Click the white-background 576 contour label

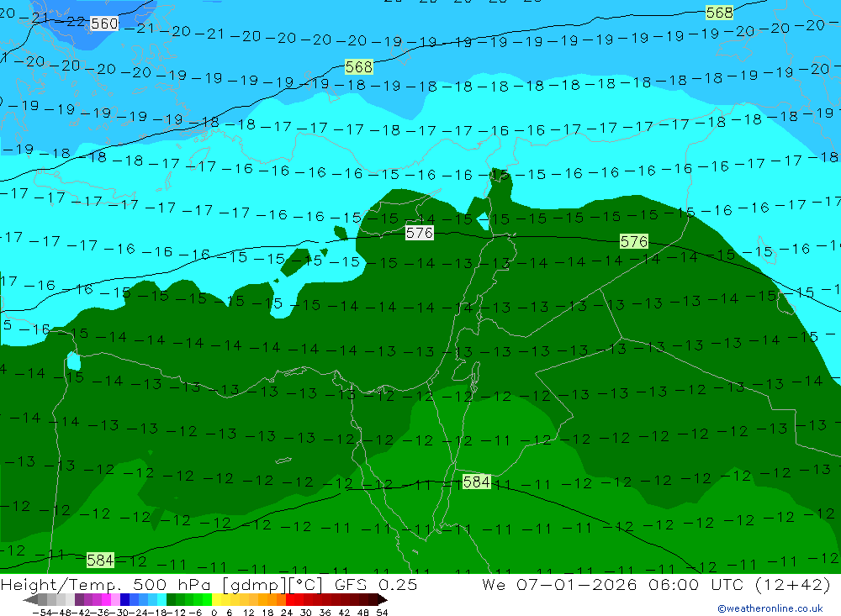click(420, 233)
